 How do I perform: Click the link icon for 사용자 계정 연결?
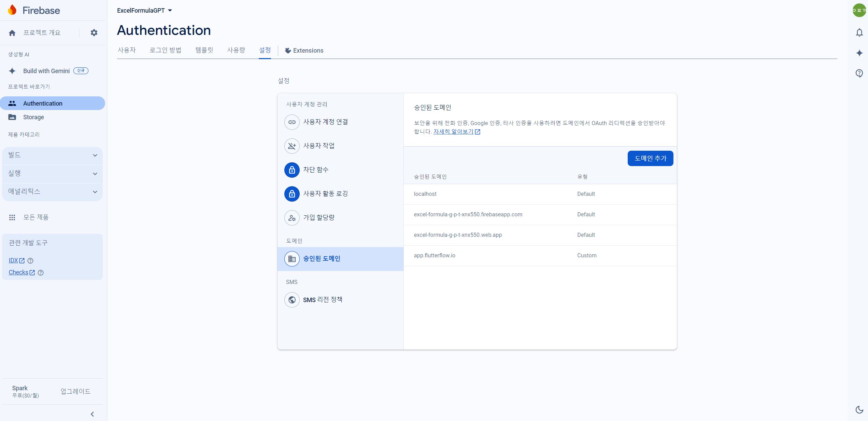(x=292, y=122)
